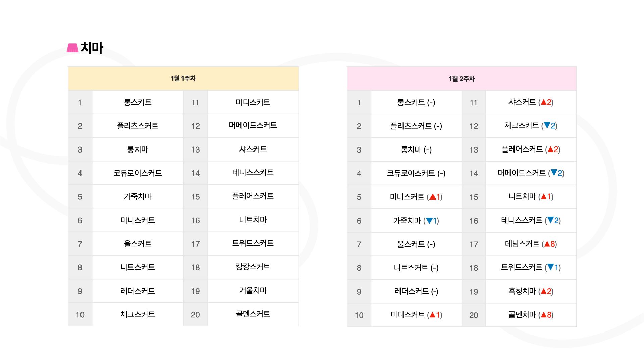Screen dimensions: 644x362
Task: Select 니트치마 in the 1월 1주차 table
Action: coord(253,220)
